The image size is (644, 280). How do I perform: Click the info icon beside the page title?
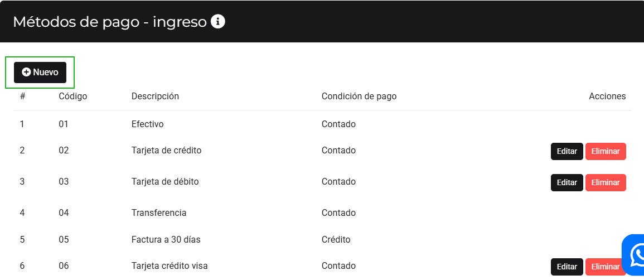coord(218,22)
